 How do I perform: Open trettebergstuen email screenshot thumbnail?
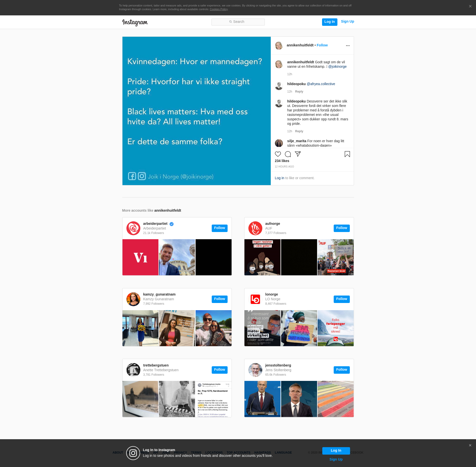213,399
